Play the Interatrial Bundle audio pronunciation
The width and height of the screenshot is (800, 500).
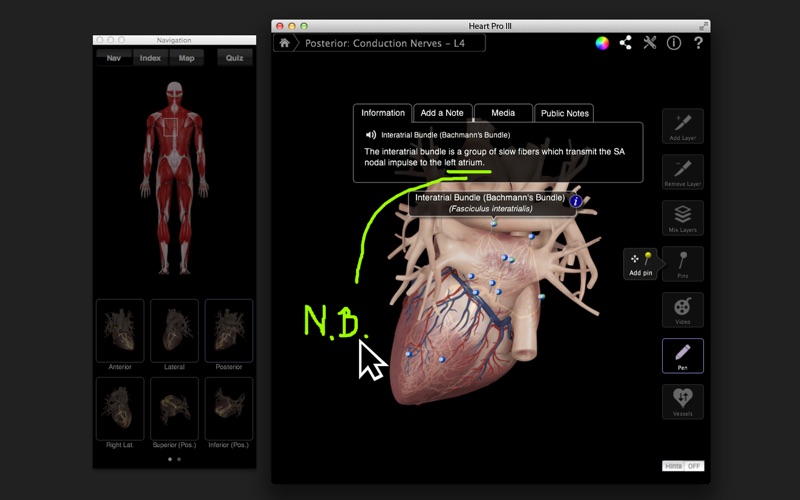click(x=371, y=134)
